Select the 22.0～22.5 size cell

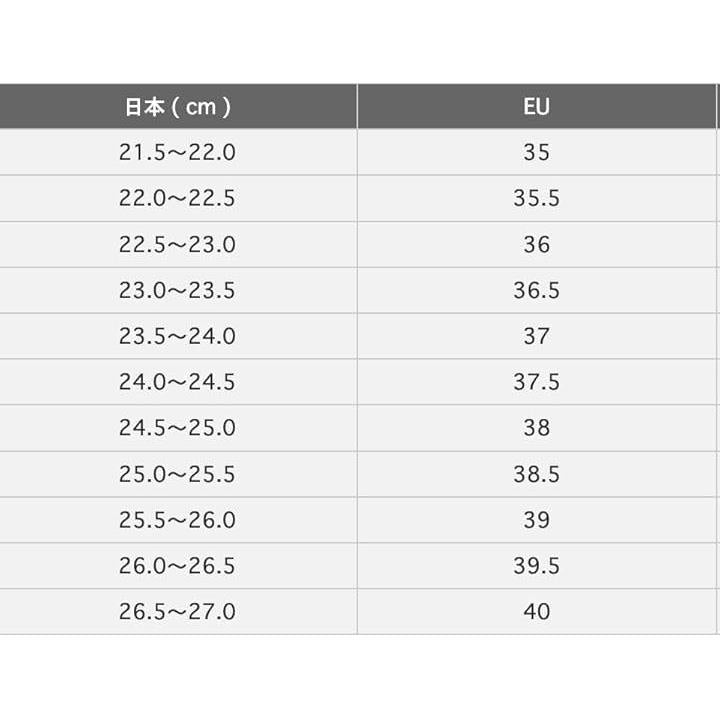tap(178, 198)
